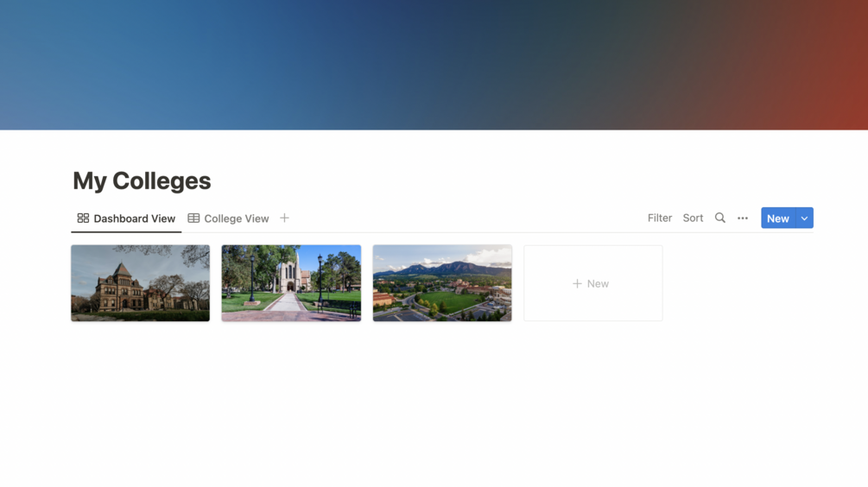Open the Sort options
Screen dimensions: 868x487
click(693, 218)
